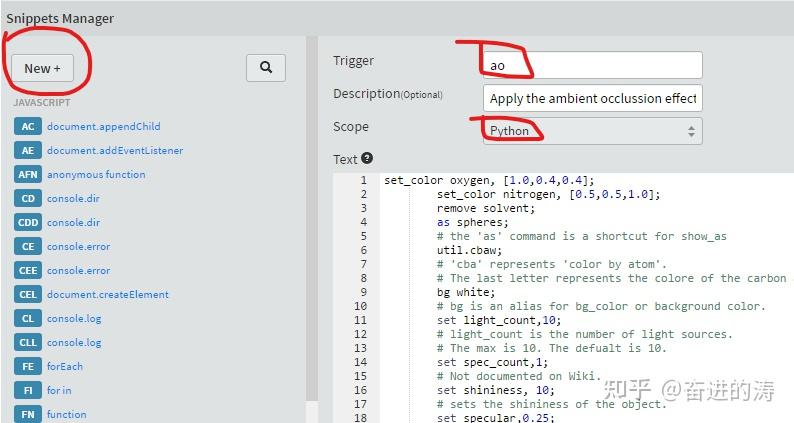Open the for in snippet
This screenshot has height=423, width=794.
[59, 391]
